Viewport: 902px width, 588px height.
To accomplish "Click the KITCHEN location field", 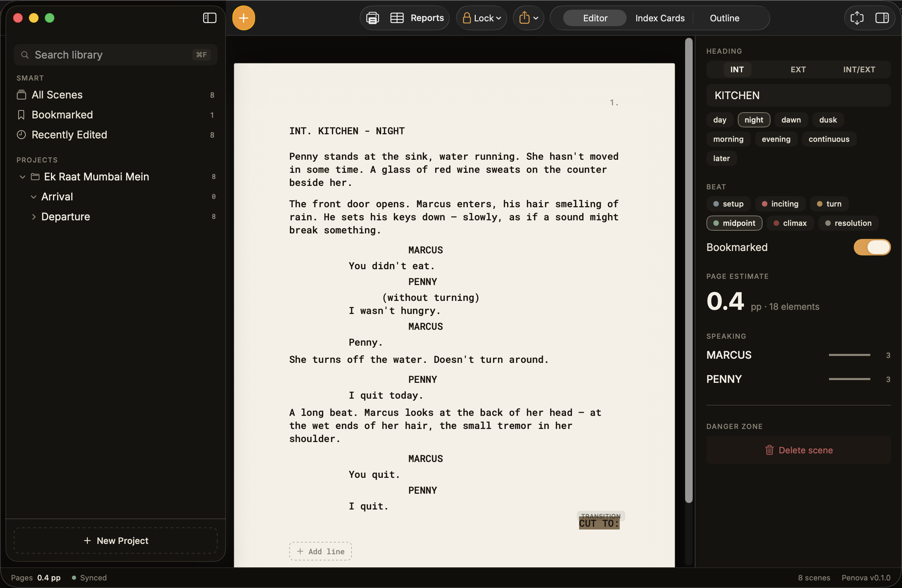I will tap(798, 95).
